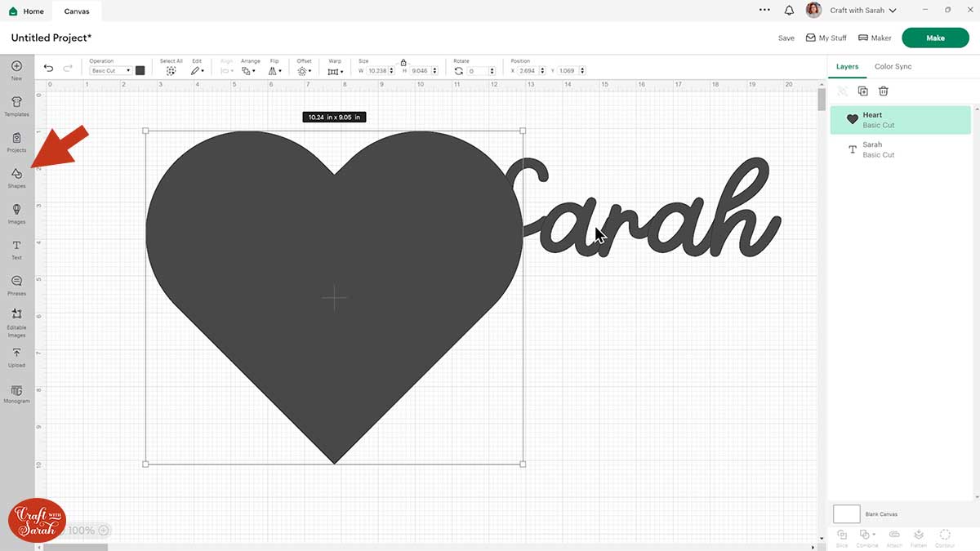Duplicate the selected layer in Layers panel

click(863, 91)
